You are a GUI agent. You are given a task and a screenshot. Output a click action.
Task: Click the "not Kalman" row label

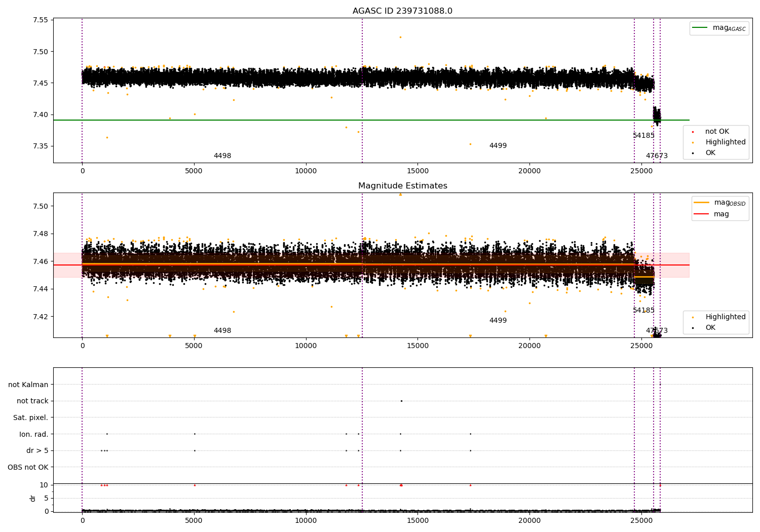(x=28, y=385)
